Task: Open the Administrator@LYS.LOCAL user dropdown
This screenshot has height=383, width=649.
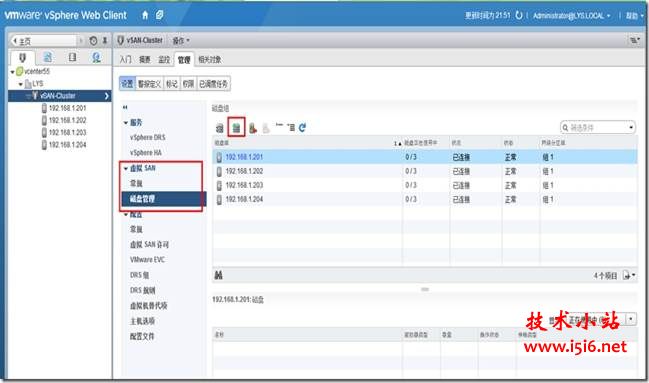Action: (571, 16)
